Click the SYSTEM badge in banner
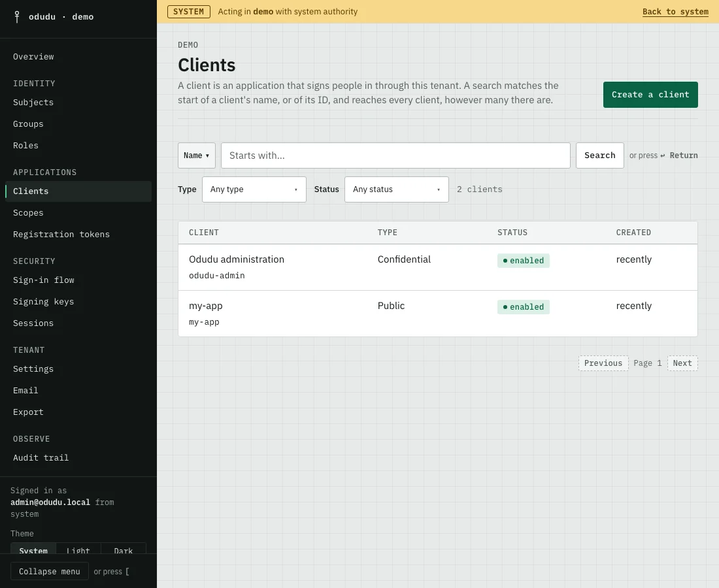 tap(188, 12)
